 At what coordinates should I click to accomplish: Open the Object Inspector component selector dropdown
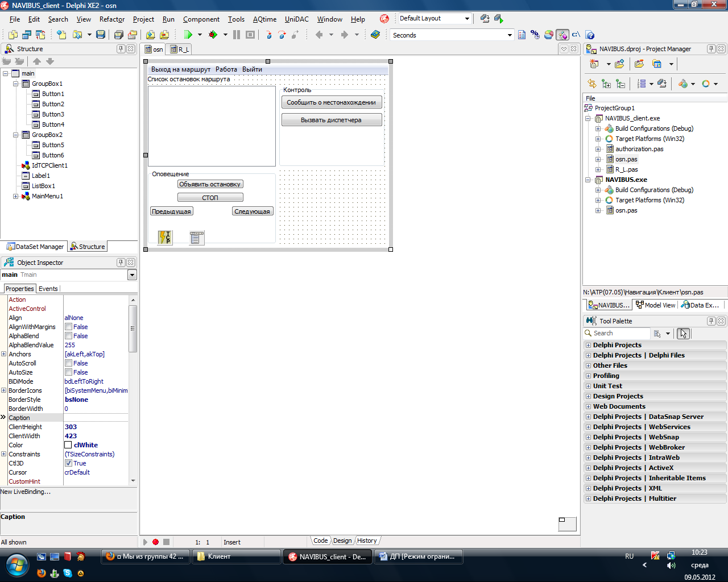point(132,275)
